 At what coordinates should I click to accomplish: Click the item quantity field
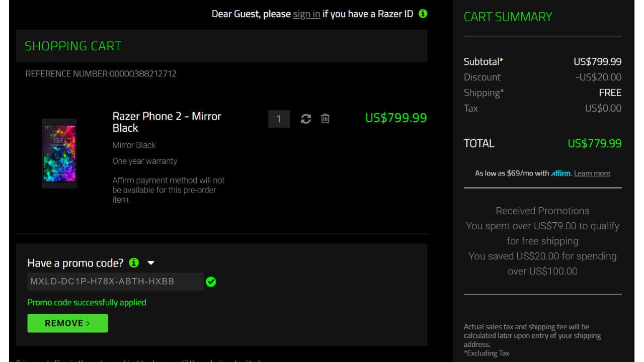pos(279,119)
